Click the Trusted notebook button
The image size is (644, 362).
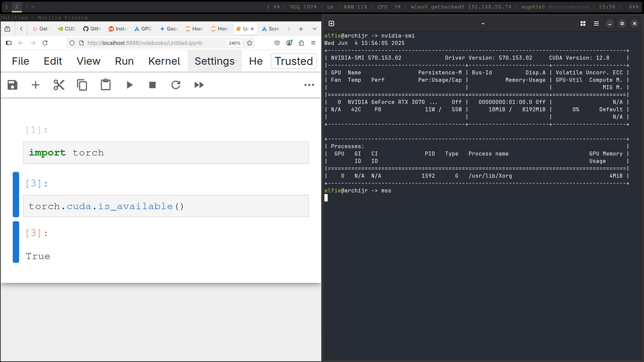pos(294,61)
